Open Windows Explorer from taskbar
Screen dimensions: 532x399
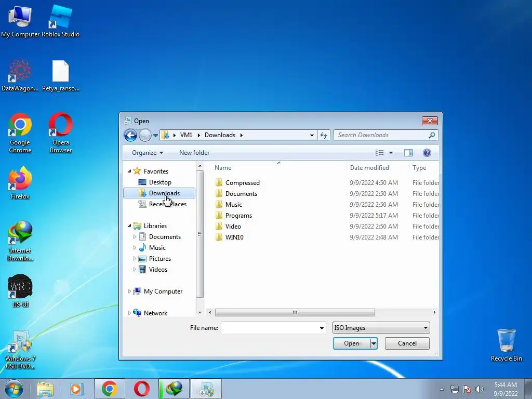(45, 389)
